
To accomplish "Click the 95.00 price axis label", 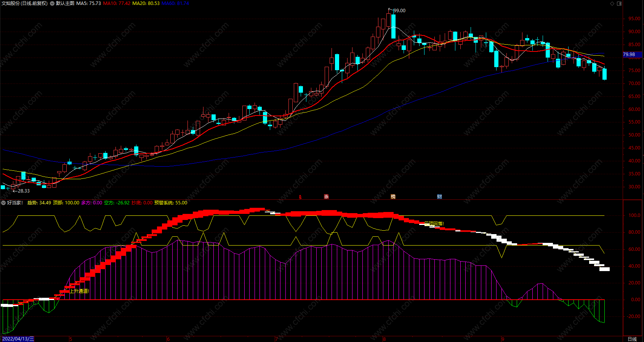I will coord(634,19).
